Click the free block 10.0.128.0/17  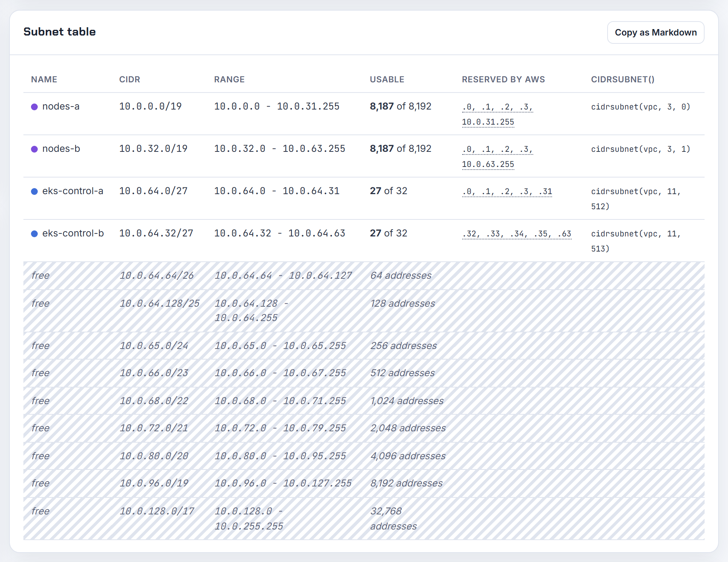157,511
